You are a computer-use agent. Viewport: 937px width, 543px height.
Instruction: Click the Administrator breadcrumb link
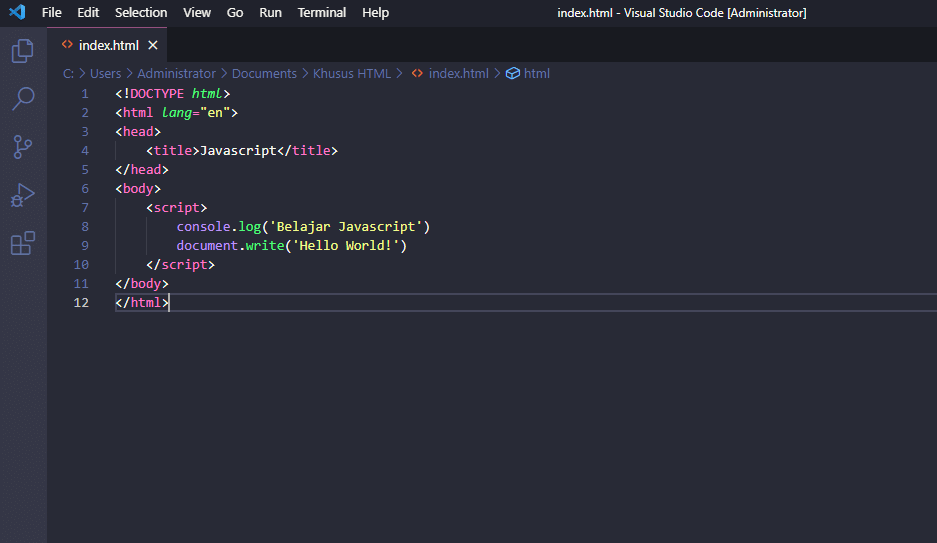tap(176, 73)
